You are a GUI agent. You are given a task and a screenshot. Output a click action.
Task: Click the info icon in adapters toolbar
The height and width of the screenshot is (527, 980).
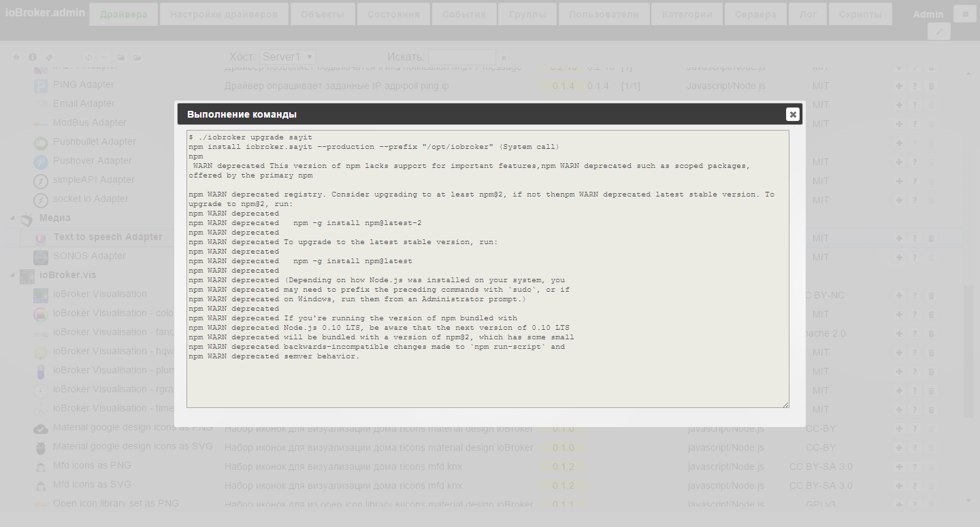click(33, 58)
